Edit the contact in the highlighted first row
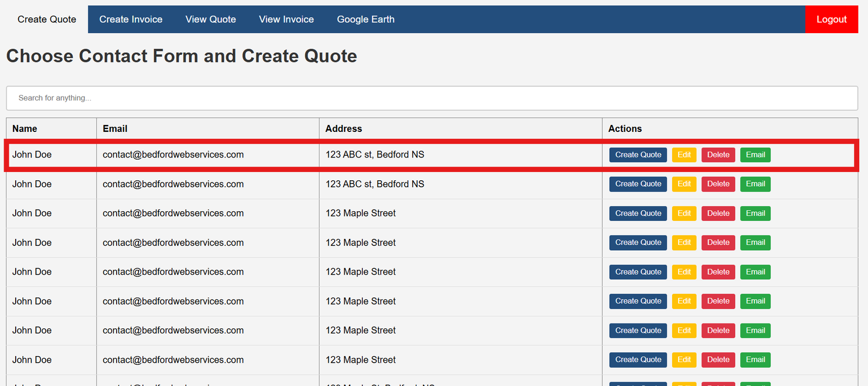This screenshot has height=386, width=868. pyautogui.click(x=684, y=155)
